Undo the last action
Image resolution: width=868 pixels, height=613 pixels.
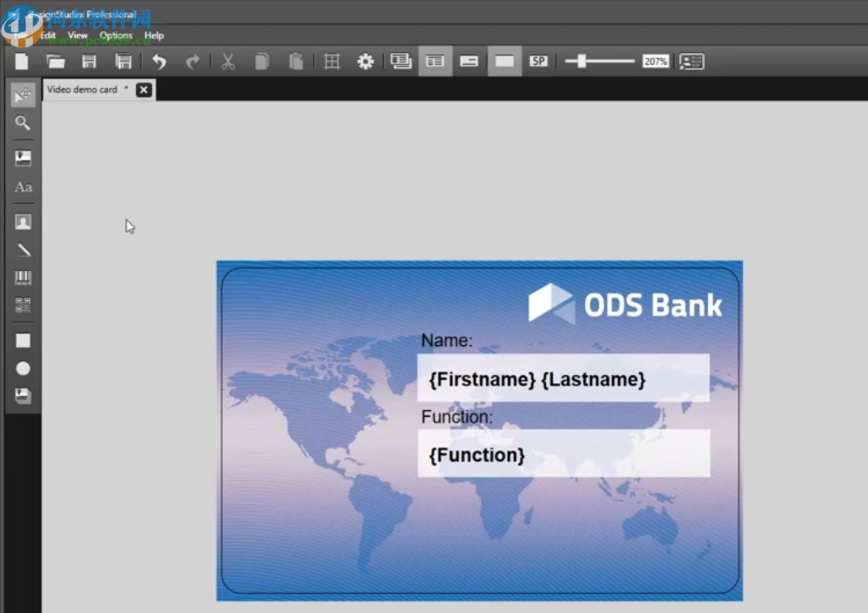coord(159,62)
